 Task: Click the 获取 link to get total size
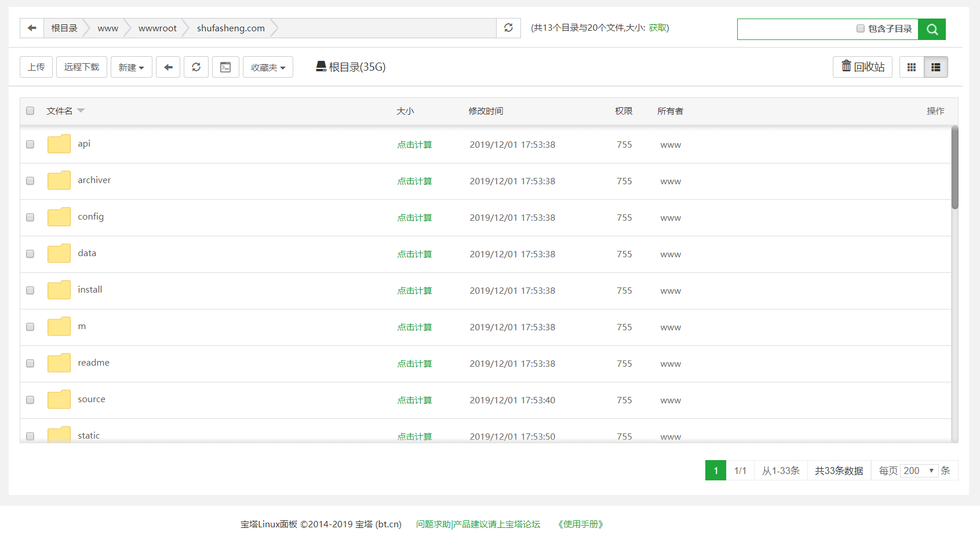(657, 28)
